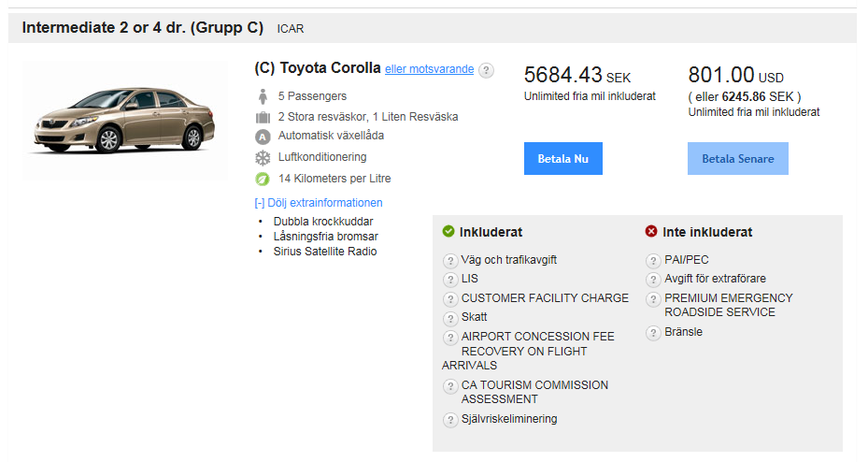Open CA Tourism Commission Assessment help icon
This screenshot has width=868, height=462.
pos(449,386)
